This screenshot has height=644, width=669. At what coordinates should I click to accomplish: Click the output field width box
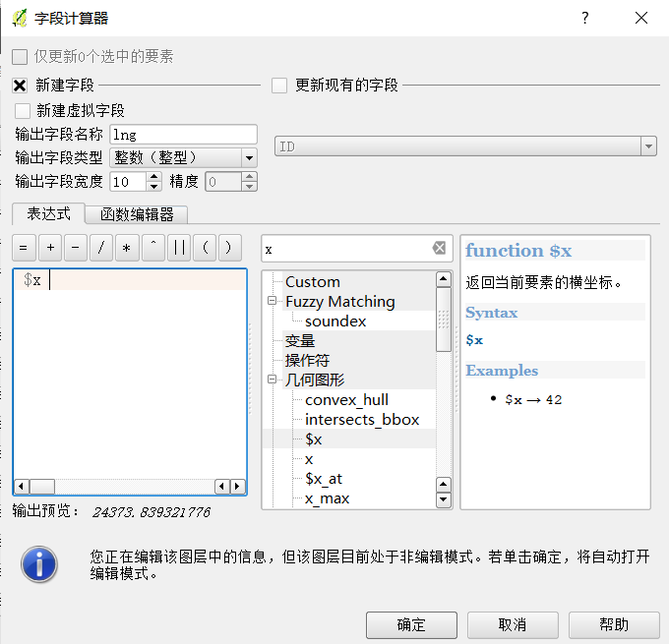[x=129, y=182]
